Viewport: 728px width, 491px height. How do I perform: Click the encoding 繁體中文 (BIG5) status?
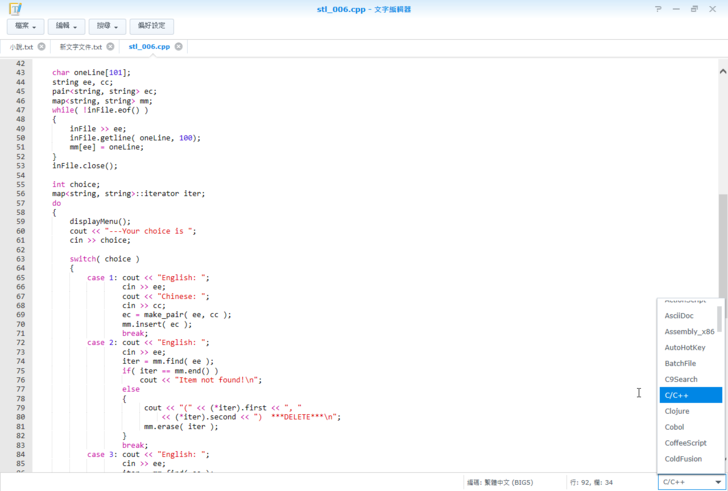pyautogui.click(x=500, y=482)
